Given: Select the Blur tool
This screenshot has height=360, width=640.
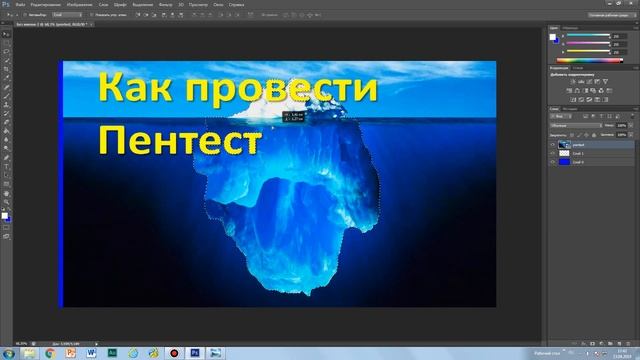Looking at the screenshot, I should tap(6, 140).
